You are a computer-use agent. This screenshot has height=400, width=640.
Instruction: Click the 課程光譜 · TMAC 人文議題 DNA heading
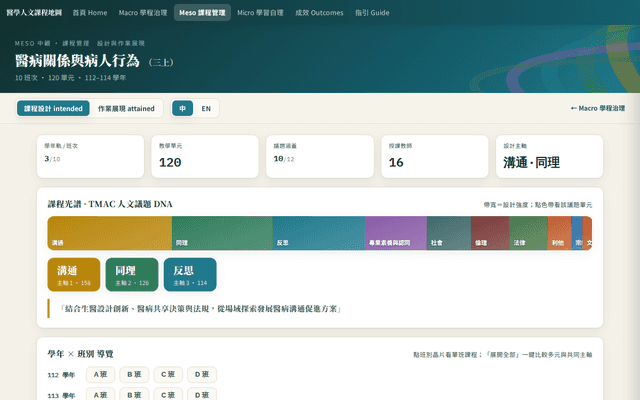click(x=110, y=204)
